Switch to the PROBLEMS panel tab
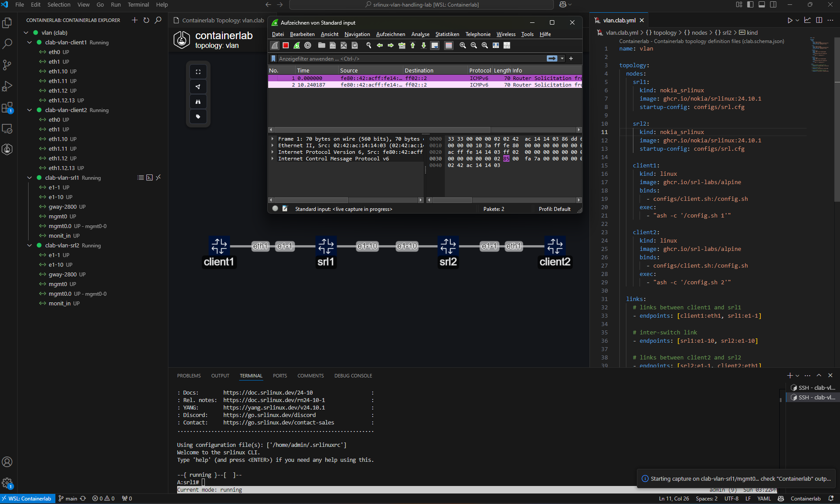This screenshot has height=504, width=840. pos(189,376)
